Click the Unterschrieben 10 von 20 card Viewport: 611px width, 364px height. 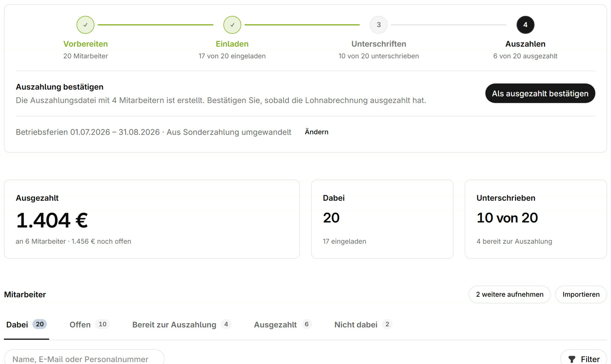pyautogui.click(x=536, y=219)
